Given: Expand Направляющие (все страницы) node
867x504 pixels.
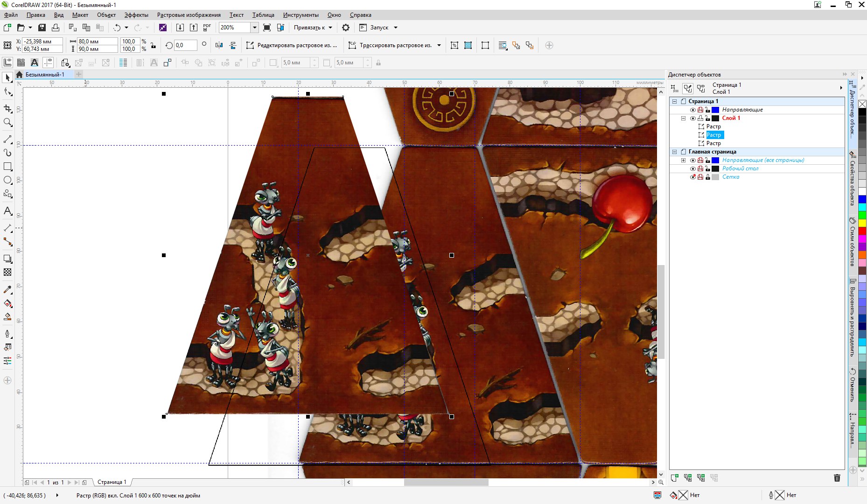Looking at the screenshot, I should 684,161.
